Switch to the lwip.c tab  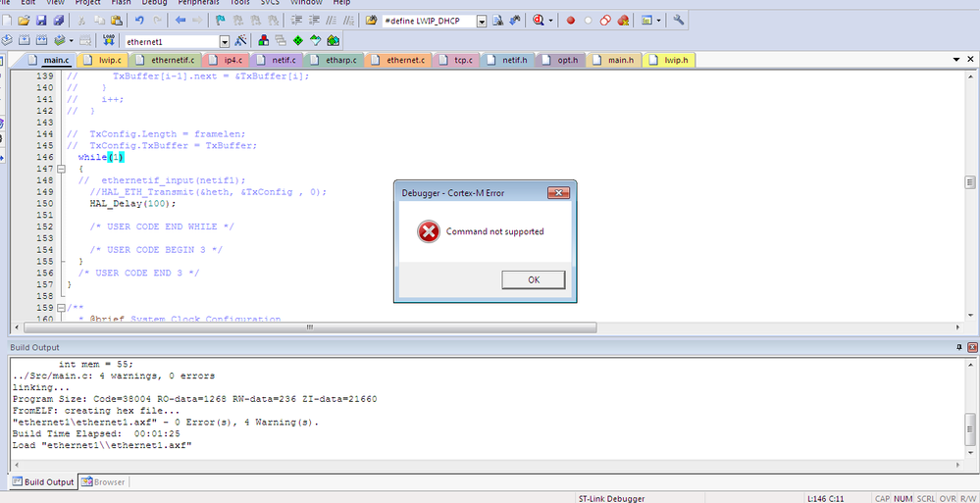click(x=104, y=60)
